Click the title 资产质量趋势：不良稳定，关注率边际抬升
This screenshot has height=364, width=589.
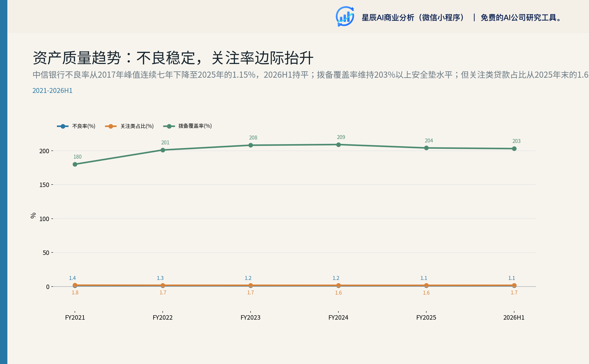tap(173, 58)
